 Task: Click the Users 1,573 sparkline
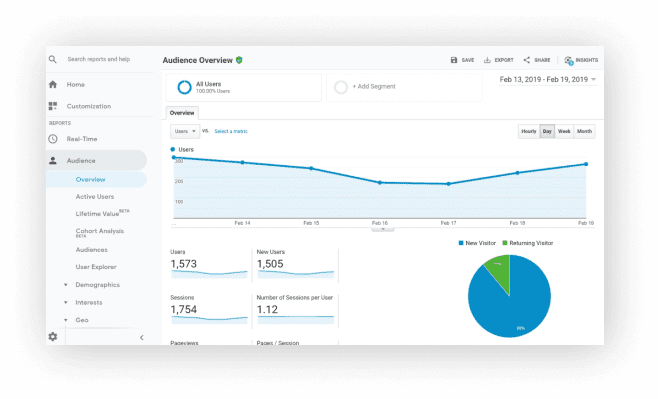coord(209,274)
